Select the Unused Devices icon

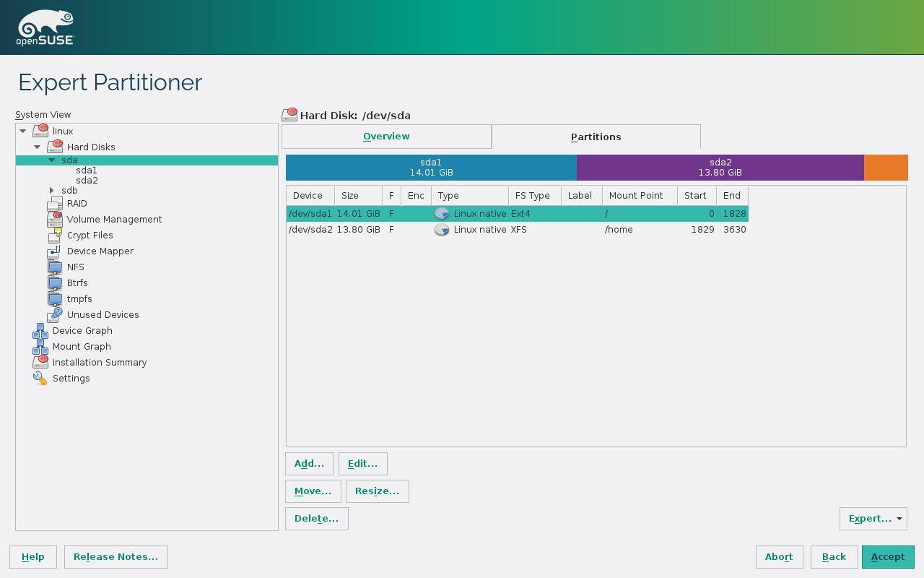55,315
